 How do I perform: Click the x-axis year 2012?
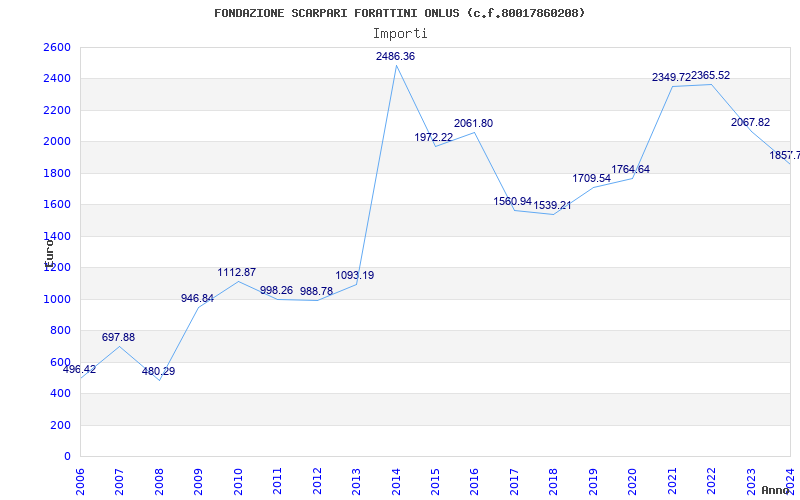(317, 483)
